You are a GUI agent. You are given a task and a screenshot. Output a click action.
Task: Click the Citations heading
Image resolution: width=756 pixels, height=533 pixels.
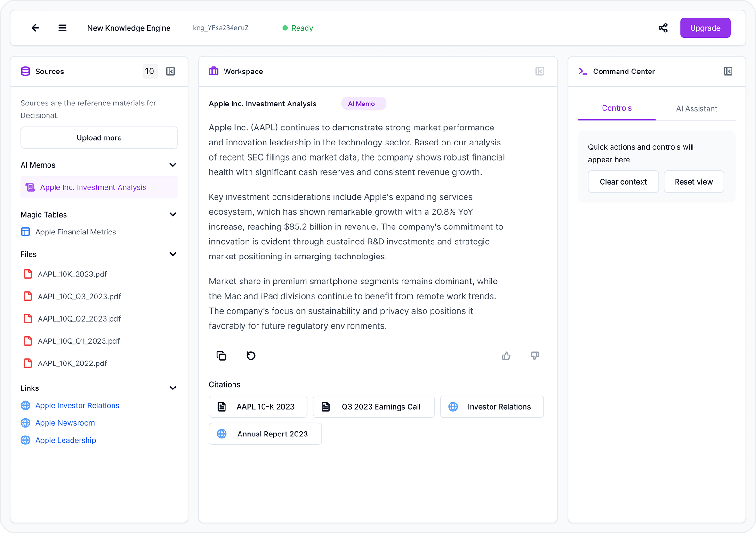click(x=225, y=385)
